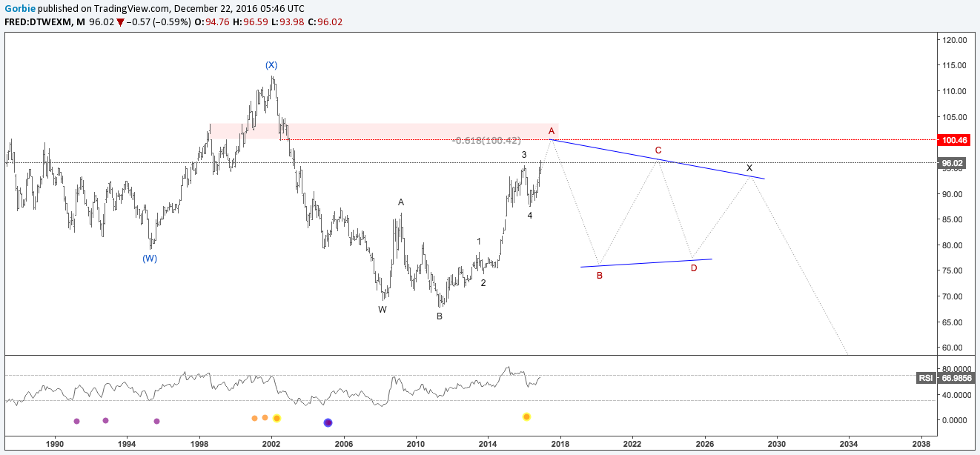This screenshot has width=980, height=455.
Task: Click the 1990 year axis label
Action: [x=54, y=445]
